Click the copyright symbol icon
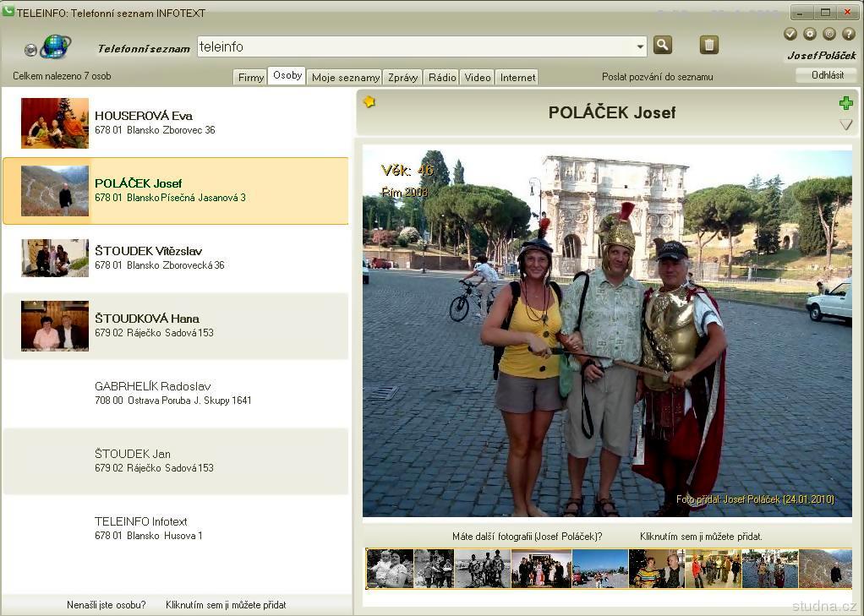This screenshot has height=616, width=864. pos(829,34)
